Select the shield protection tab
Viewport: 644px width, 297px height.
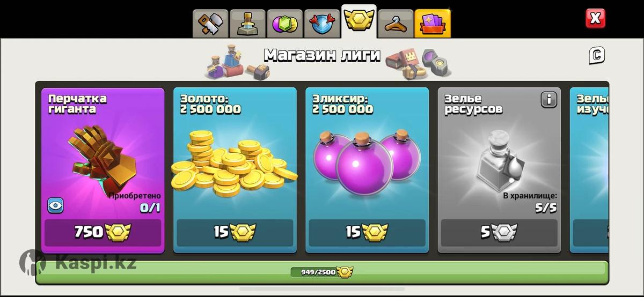point(322,24)
